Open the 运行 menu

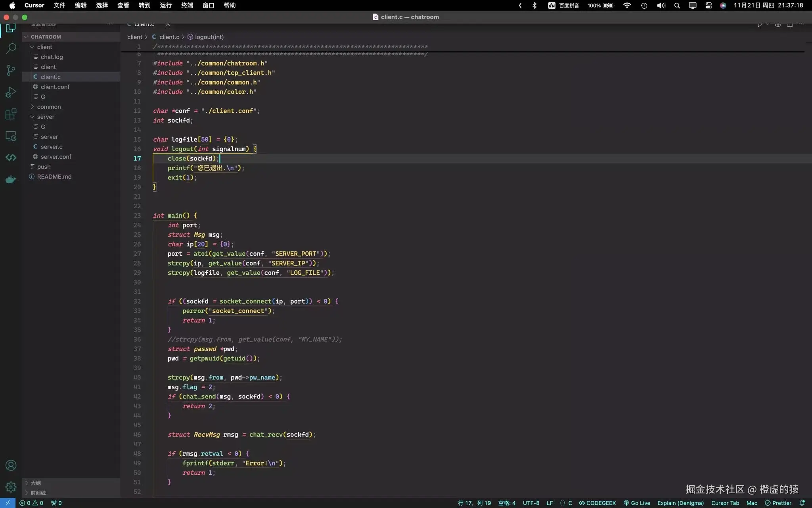click(x=165, y=5)
